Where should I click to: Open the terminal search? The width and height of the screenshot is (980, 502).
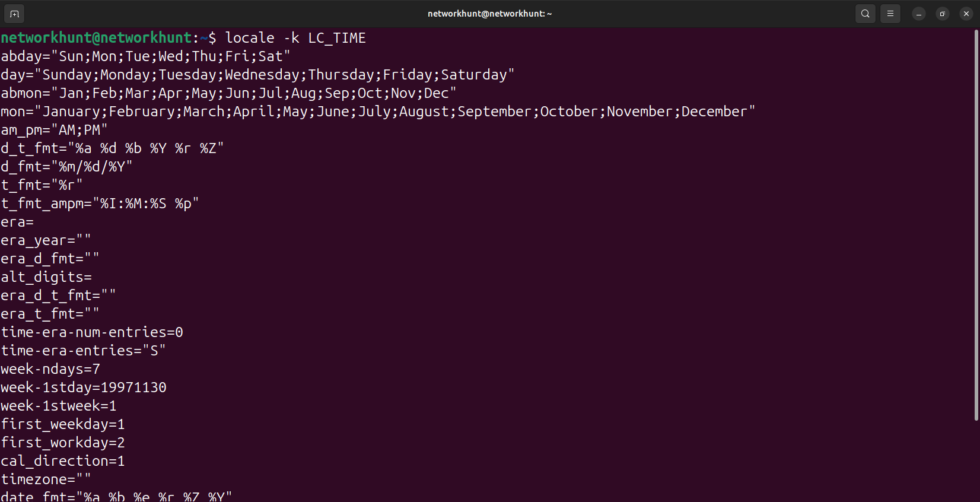click(866, 14)
